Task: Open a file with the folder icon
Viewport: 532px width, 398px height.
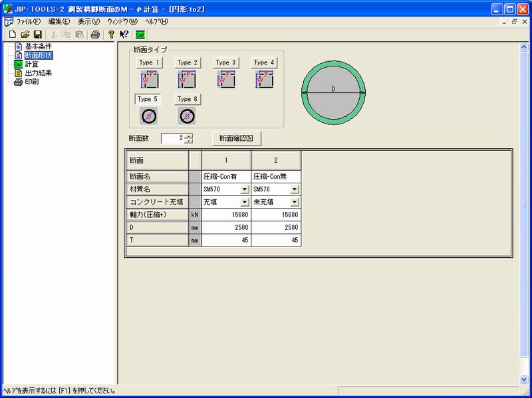Action: coord(25,34)
